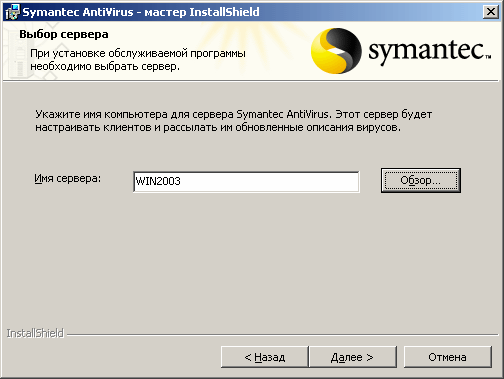Click the yellow and black Symantec sphere logo
Viewport: 504px width, 379px height.
pyautogui.click(x=336, y=51)
